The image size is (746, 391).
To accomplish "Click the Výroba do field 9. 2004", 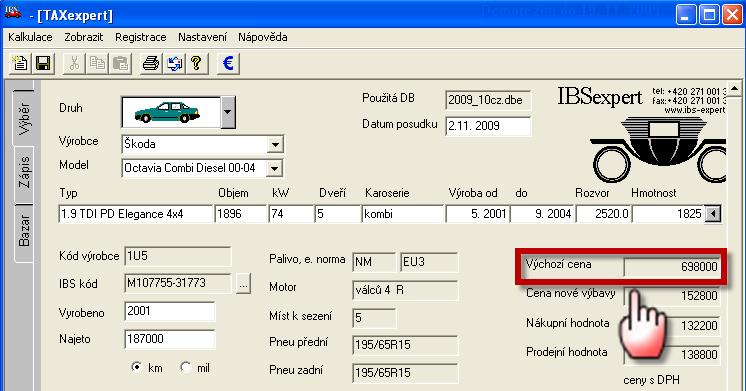I will tap(542, 214).
